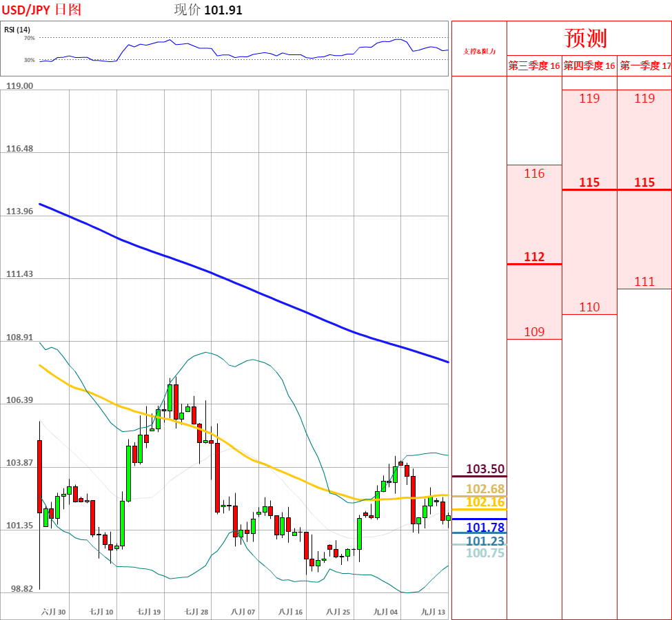The height and width of the screenshot is (620, 672).
Task: Click the 116 value in third quarter column
Action: point(534,174)
